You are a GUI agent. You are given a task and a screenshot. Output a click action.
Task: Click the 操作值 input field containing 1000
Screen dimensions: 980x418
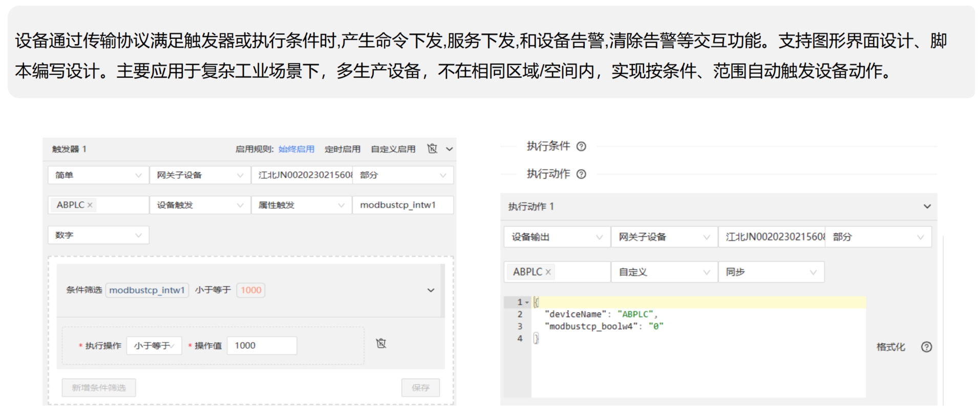point(262,346)
